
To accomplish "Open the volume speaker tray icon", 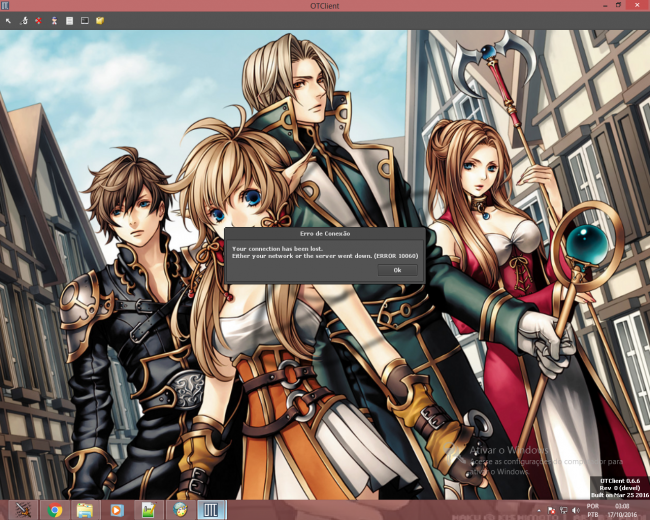I will pyautogui.click(x=576, y=510).
